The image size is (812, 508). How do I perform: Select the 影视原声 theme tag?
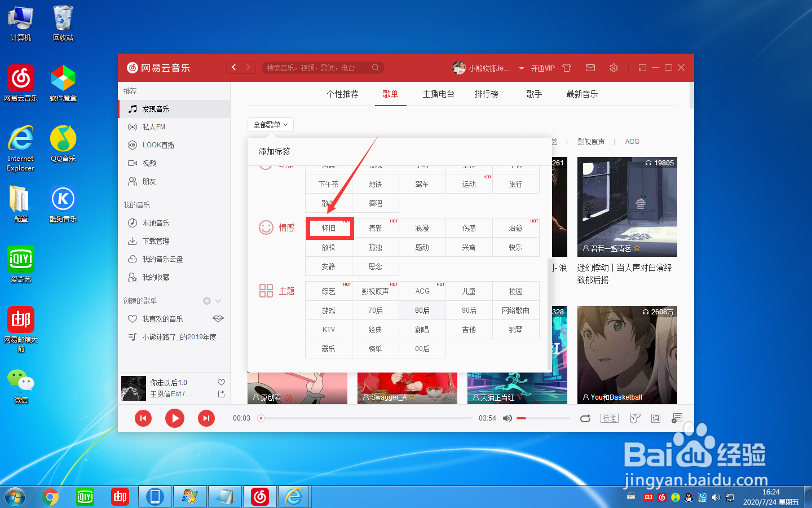click(376, 291)
